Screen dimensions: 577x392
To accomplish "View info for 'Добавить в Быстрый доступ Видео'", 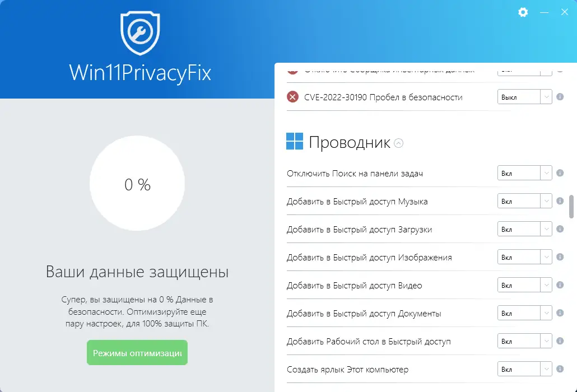I will pos(560,284).
